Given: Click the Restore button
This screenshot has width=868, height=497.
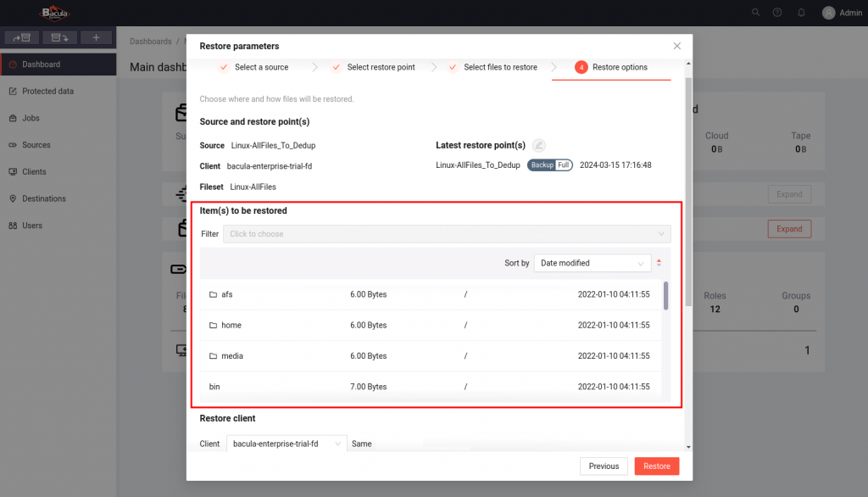Looking at the screenshot, I should click(x=657, y=466).
